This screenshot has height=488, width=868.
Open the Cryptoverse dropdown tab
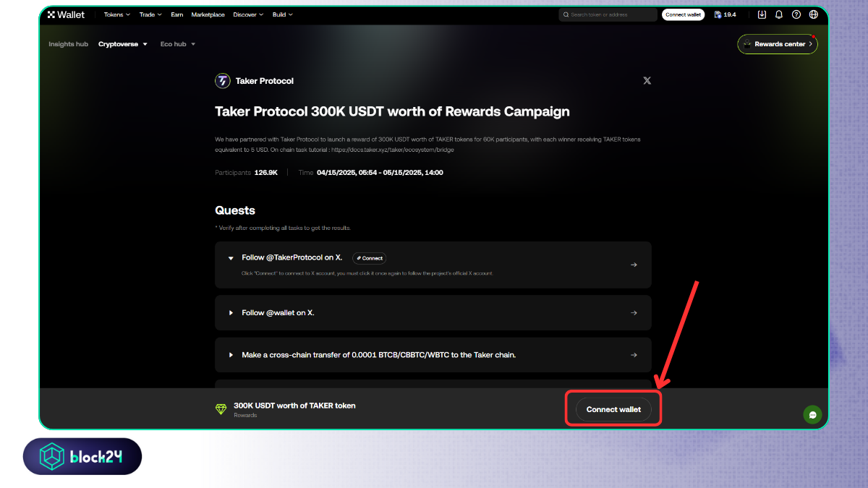coord(123,44)
